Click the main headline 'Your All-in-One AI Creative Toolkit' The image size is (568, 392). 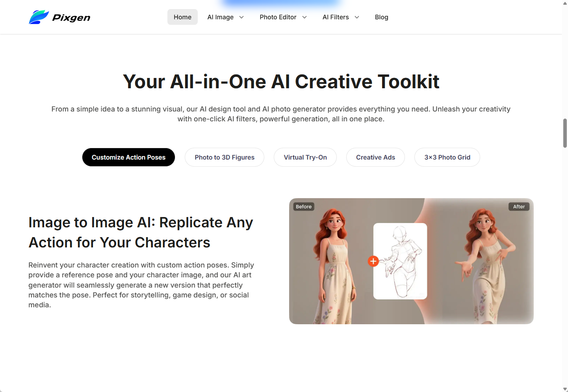click(281, 82)
